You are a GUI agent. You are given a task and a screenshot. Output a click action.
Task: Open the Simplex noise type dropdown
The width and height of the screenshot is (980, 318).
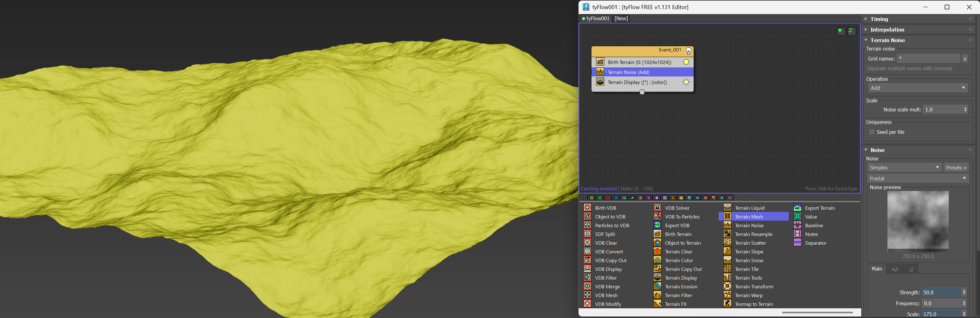(904, 168)
